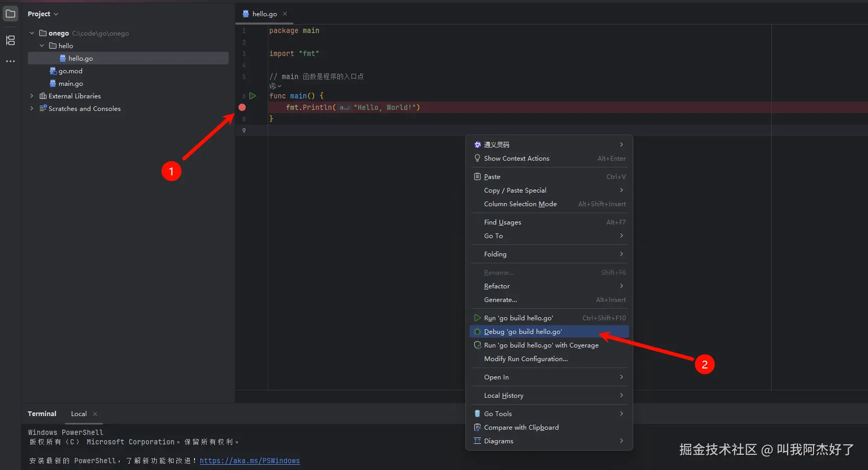Image resolution: width=868 pixels, height=470 pixels.
Task: Click the Scratches and Consoles icon
Action: [43, 108]
